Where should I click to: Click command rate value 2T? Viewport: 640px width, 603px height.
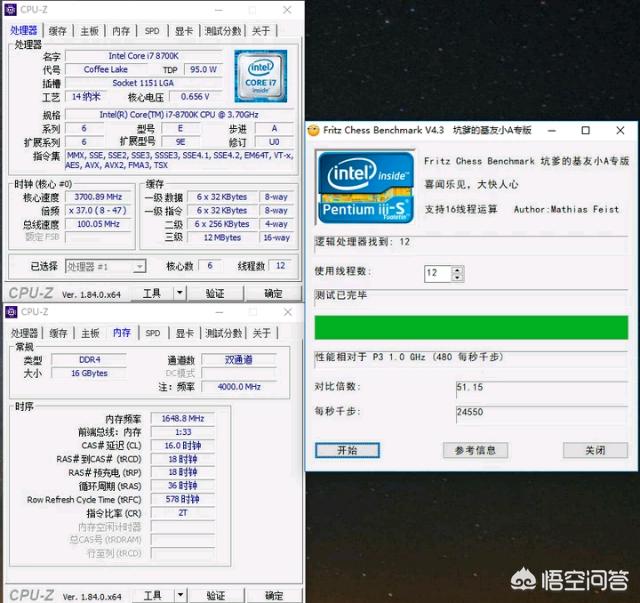[183, 513]
